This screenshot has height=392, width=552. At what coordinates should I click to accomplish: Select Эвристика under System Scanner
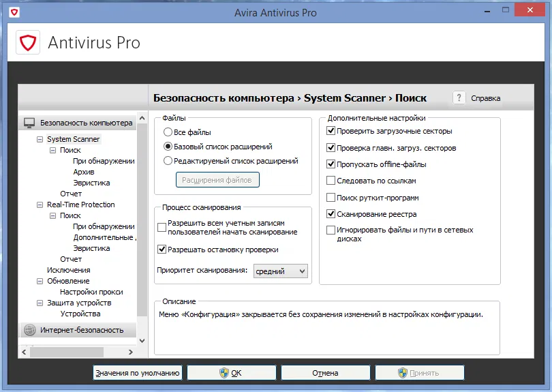click(x=91, y=183)
